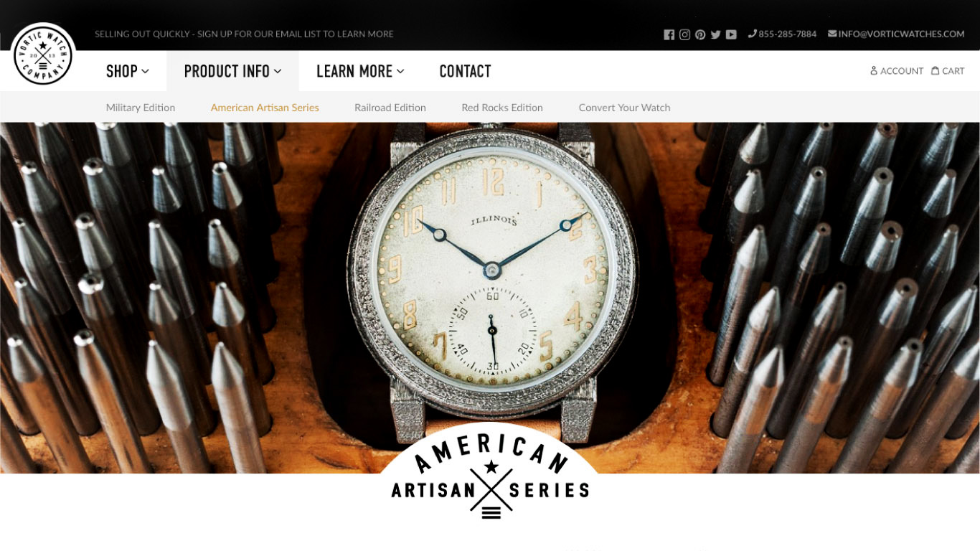Go to the Contact page
This screenshot has width=980, height=551.
point(465,71)
